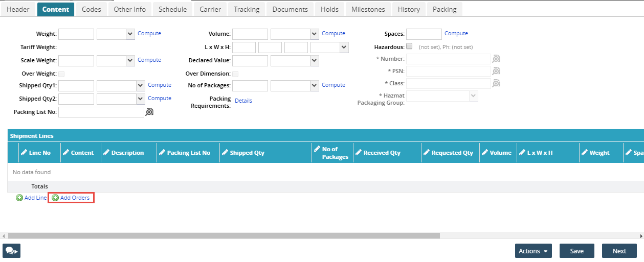Switch to the Codes tab
Image resolution: width=644 pixels, height=262 pixels.
[92, 9]
